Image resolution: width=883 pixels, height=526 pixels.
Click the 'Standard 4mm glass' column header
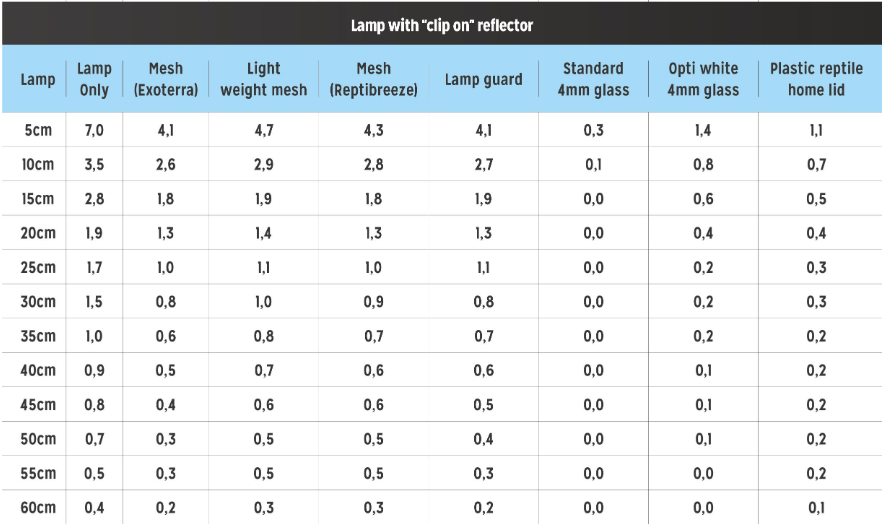tap(593, 79)
